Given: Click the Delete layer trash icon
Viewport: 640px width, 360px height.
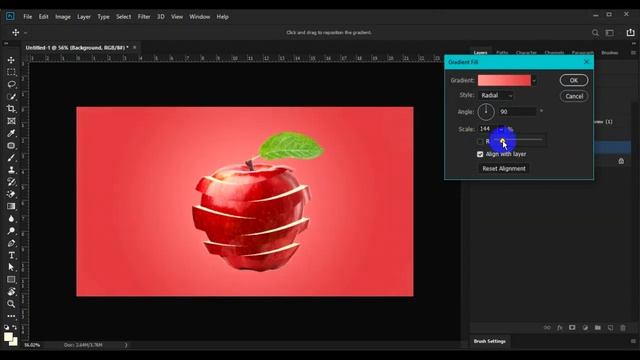Looking at the screenshot, I should pos(623,328).
